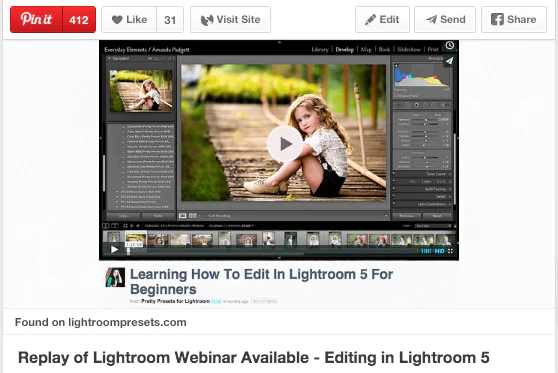Play the video with the center play button
558x373 pixels.
coord(285,144)
